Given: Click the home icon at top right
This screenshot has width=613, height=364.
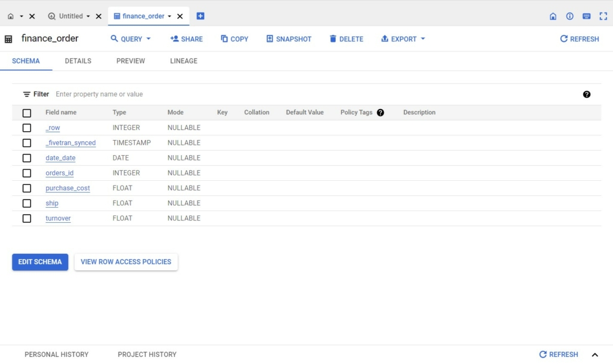Looking at the screenshot, I should (553, 16).
